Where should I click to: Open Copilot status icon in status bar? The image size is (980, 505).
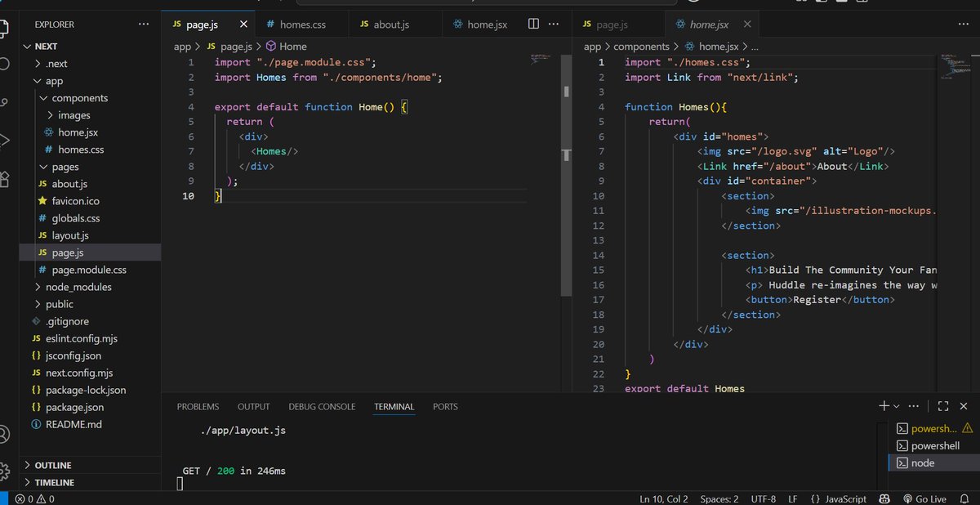pos(884,498)
